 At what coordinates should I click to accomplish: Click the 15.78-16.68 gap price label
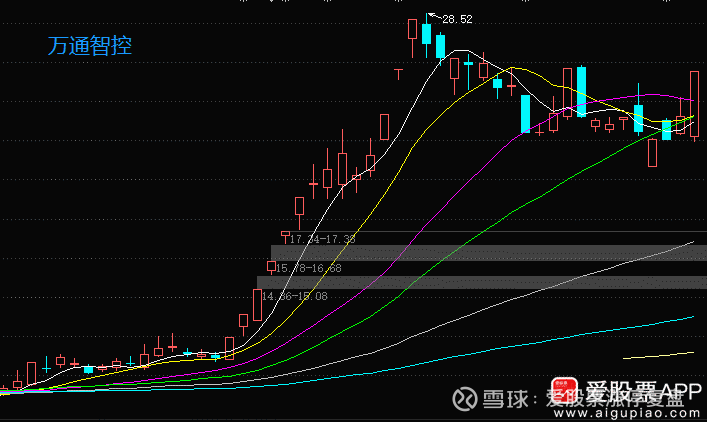pos(308,268)
